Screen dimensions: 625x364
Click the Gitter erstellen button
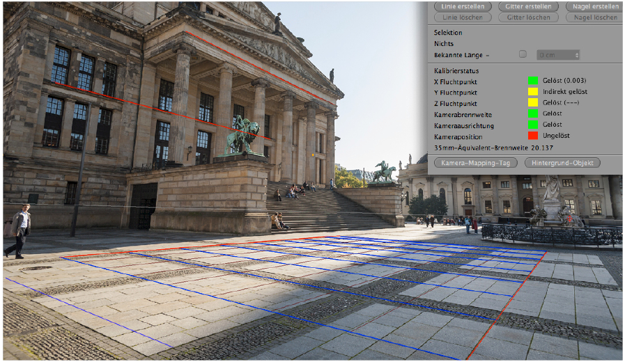[x=528, y=6]
